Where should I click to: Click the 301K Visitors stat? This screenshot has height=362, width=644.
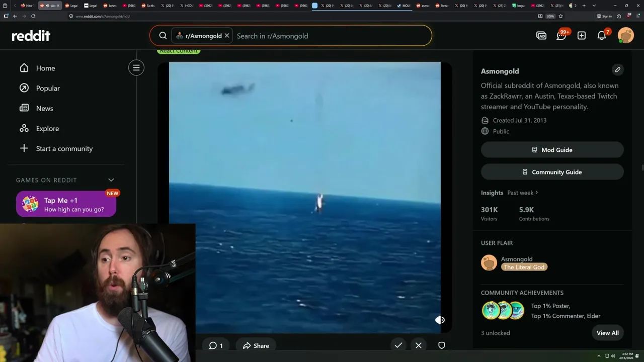(x=490, y=214)
